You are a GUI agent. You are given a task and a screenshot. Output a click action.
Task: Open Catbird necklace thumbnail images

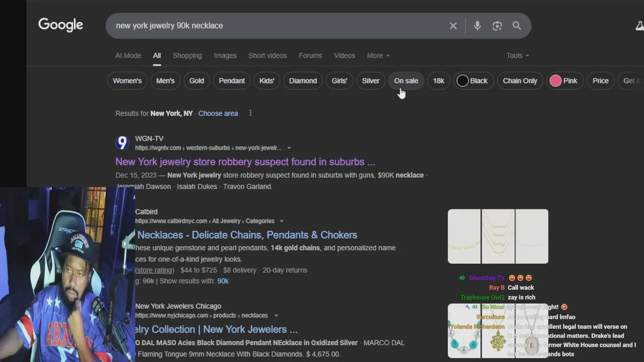[x=498, y=236]
